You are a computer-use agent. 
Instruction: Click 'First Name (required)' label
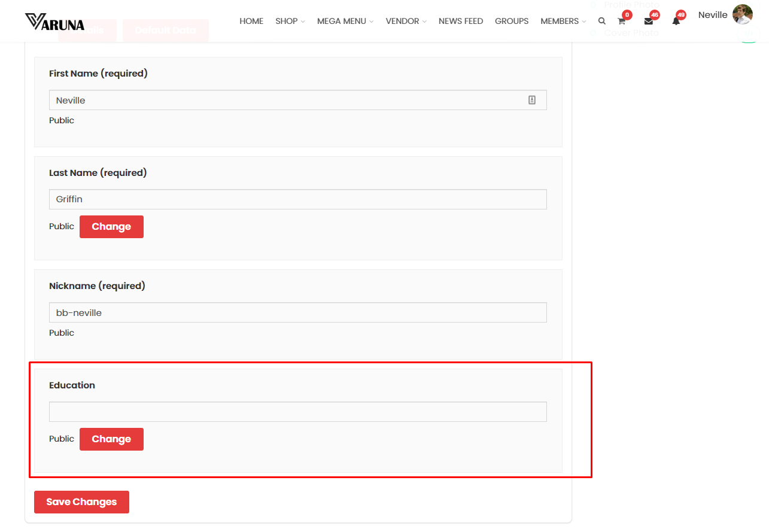[98, 74]
